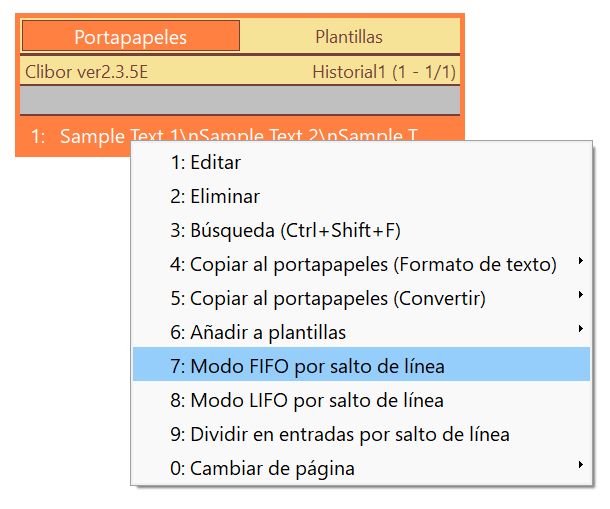Expand the Convertir submenu arrow
Viewport: 610px width, 509px height.
tap(580, 295)
